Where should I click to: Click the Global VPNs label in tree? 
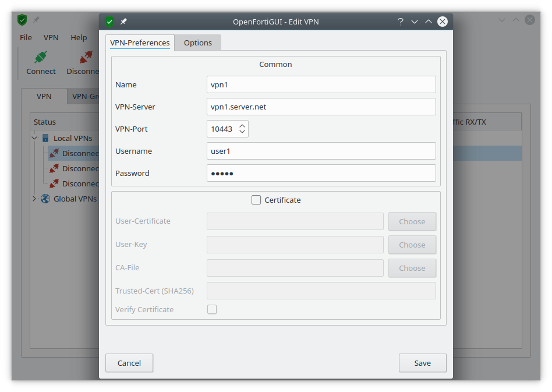(x=75, y=199)
